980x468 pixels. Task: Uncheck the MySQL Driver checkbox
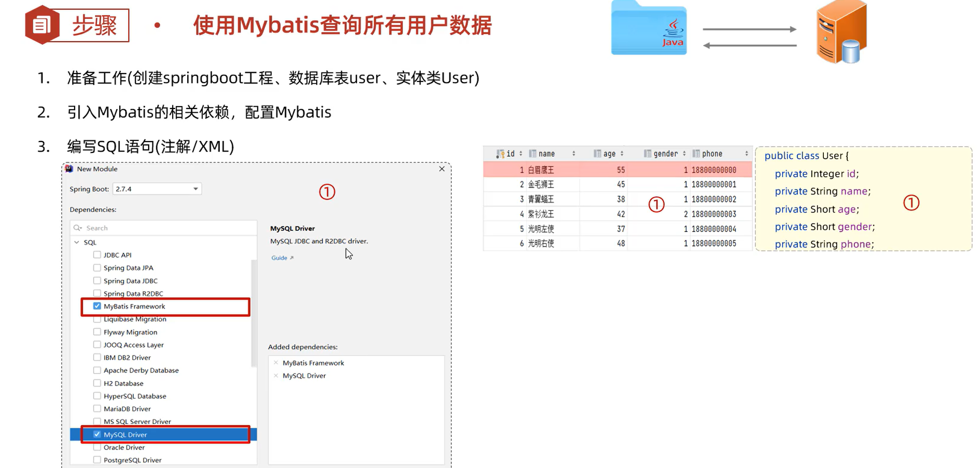(x=97, y=434)
